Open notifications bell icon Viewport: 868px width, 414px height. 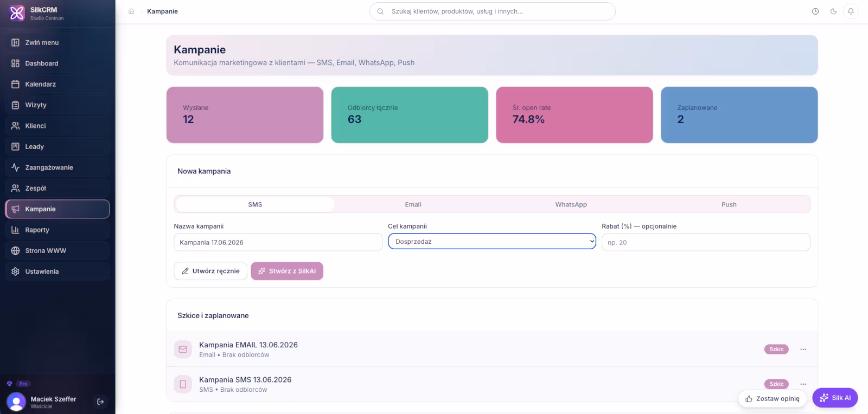coord(851,11)
